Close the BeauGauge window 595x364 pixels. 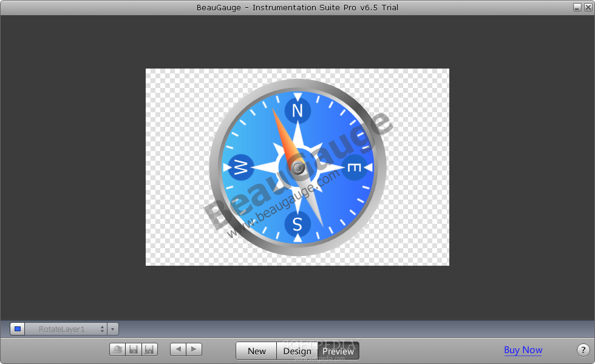coord(588,7)
